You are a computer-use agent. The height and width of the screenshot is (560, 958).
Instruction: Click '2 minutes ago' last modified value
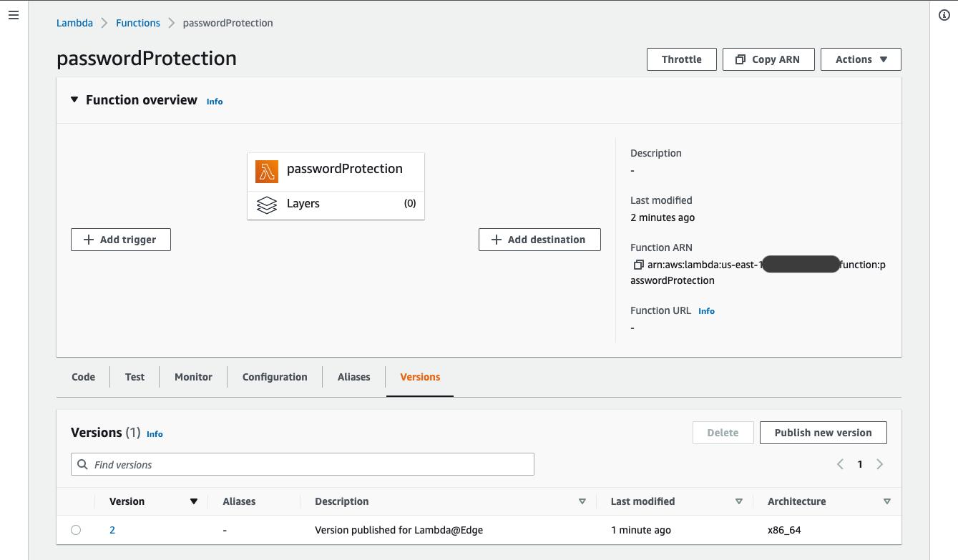pos(663,217)
